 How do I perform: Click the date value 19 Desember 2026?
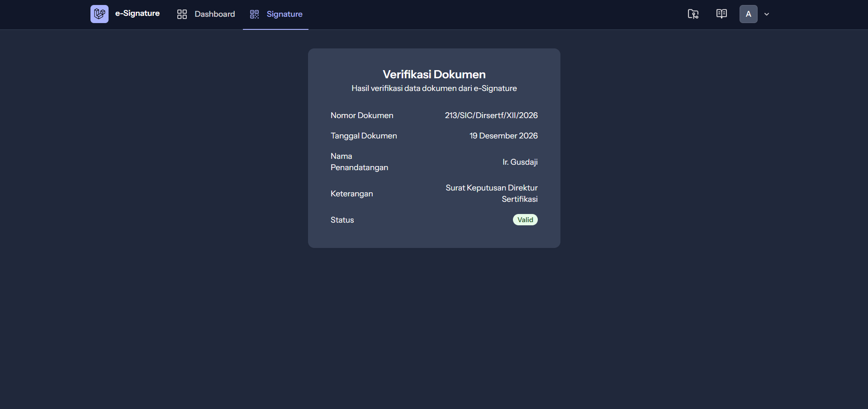(503, 136)
